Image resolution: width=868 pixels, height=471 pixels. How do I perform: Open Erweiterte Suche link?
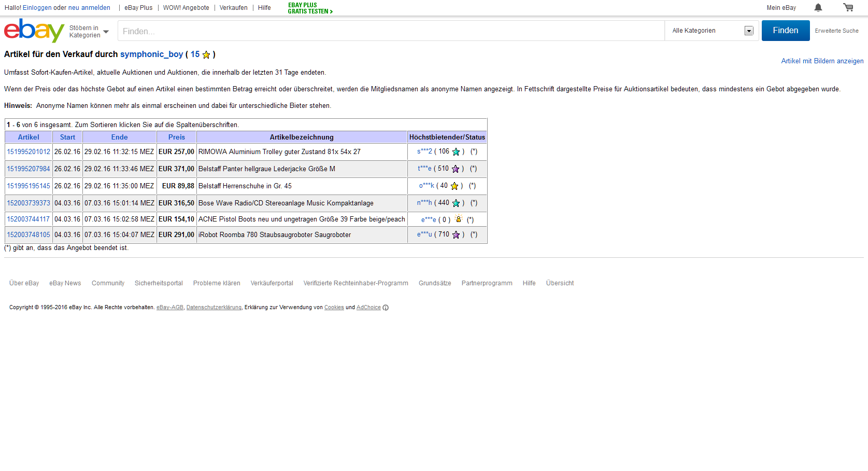pos(836,31)
